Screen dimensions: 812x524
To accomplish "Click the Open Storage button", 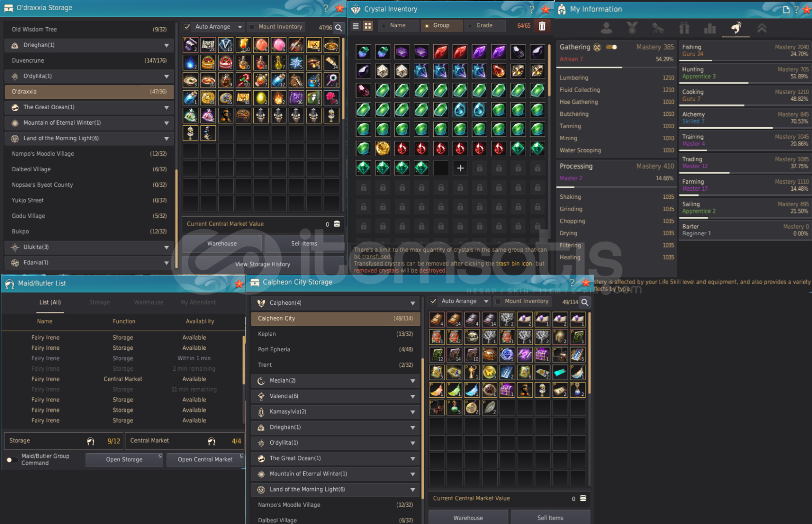I will [124, 459].
